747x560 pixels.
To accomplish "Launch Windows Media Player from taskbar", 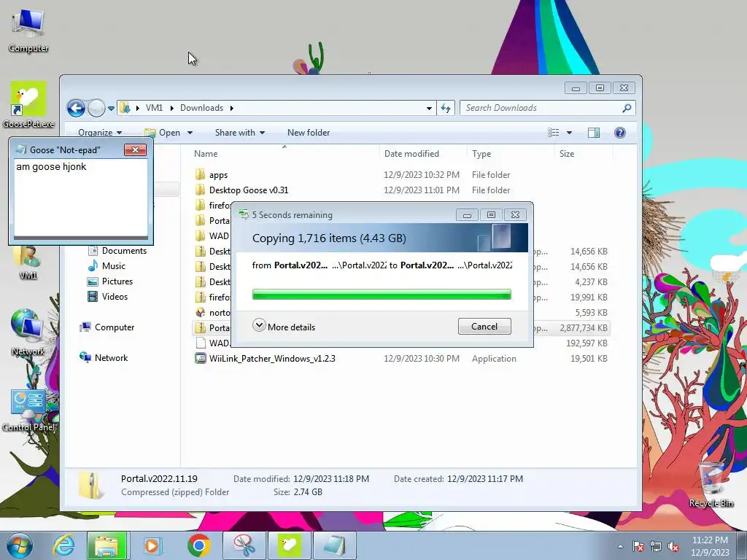I will [152, 545].
